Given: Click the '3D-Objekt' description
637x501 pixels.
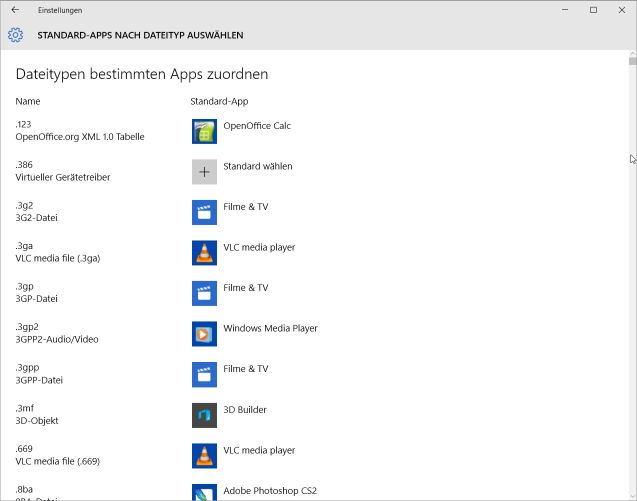Looking at the screenshot, I should (37, 421).
